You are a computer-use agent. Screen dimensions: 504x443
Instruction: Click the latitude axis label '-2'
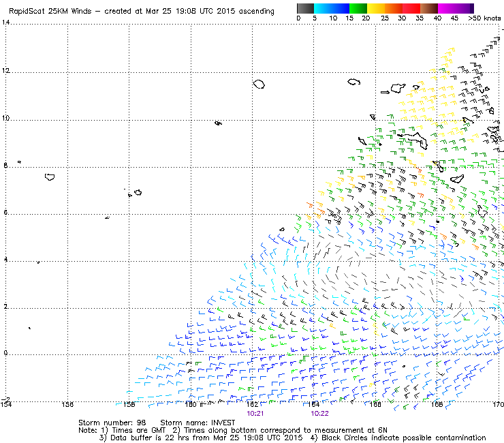point(5,399)
